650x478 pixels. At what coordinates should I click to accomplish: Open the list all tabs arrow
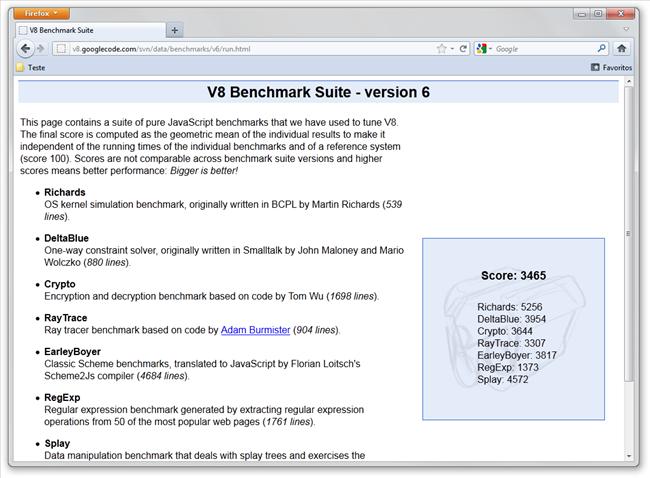tap(626, 29)
